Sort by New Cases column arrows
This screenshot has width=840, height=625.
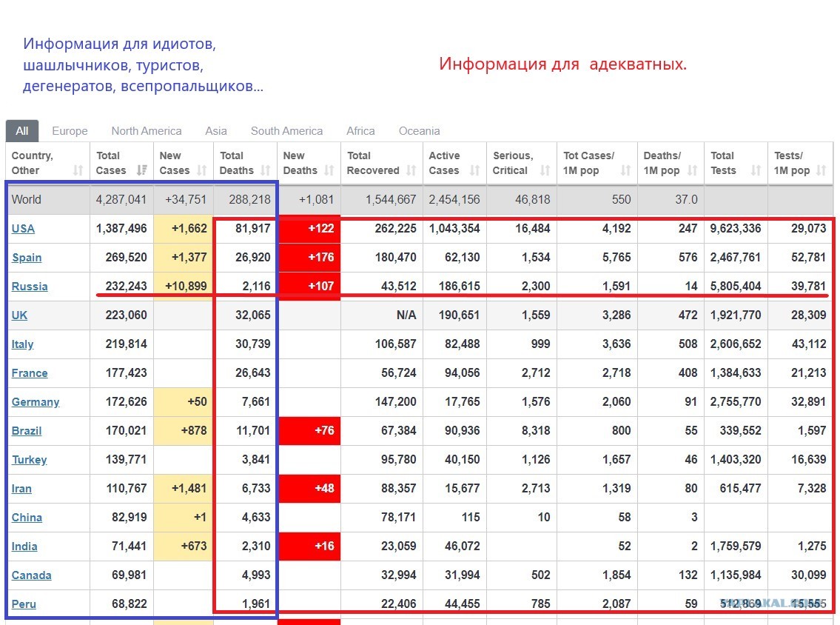coord(202,170)
